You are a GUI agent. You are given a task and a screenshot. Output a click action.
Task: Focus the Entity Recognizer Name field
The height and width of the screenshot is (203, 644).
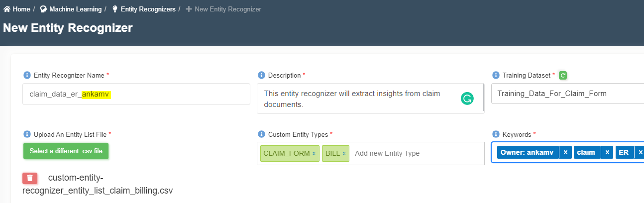136,94
